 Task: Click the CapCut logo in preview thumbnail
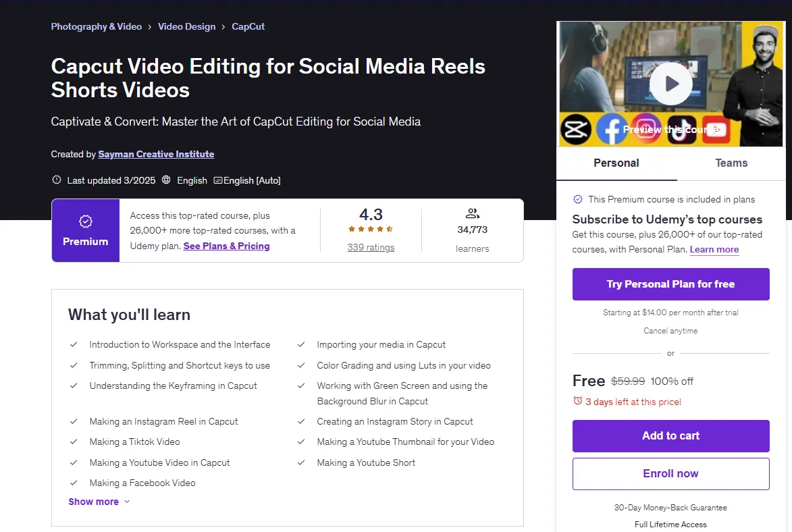point(575,130)
